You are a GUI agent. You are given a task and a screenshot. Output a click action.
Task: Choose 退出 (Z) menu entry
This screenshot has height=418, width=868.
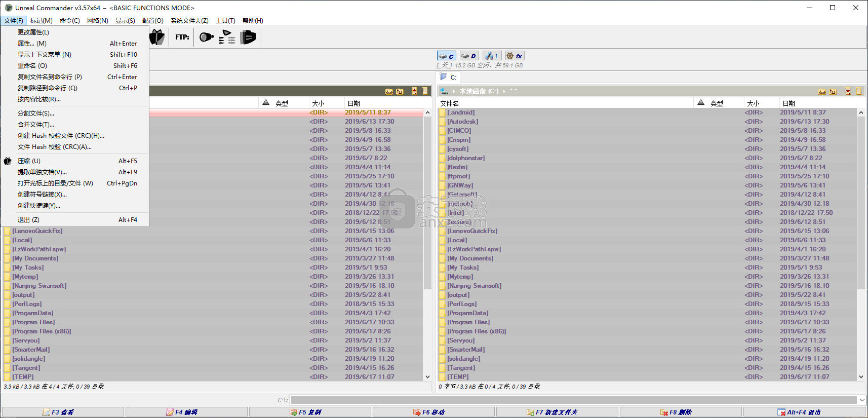[x=75, y=220]
